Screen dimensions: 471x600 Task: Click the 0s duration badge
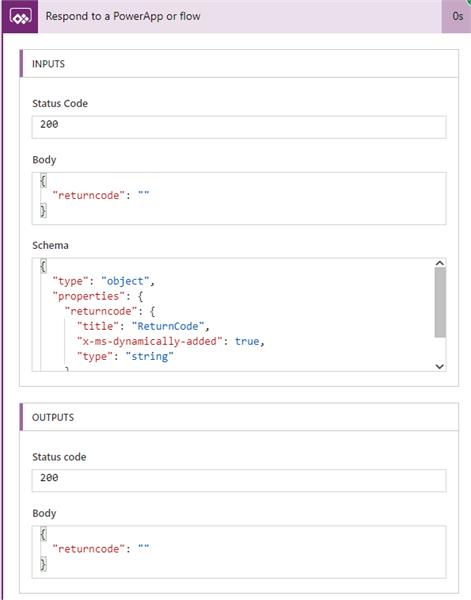point(457,16)
